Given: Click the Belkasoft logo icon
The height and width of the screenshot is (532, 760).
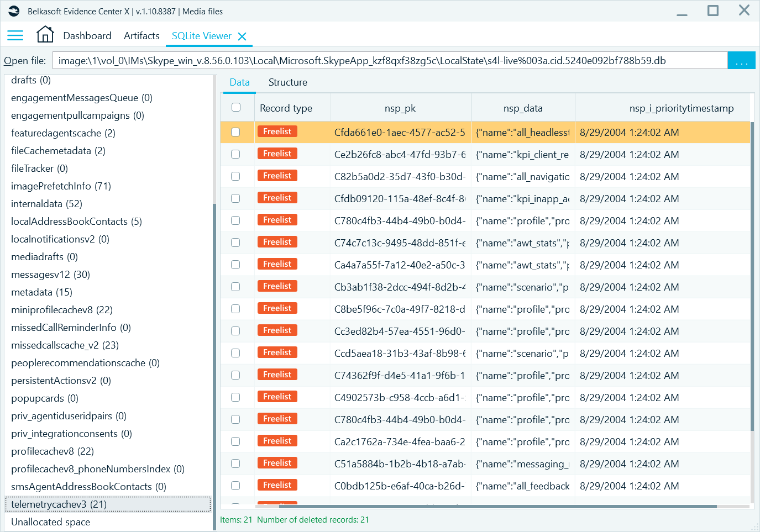Looking at the screenshot, I should click(x=14, y=11).
